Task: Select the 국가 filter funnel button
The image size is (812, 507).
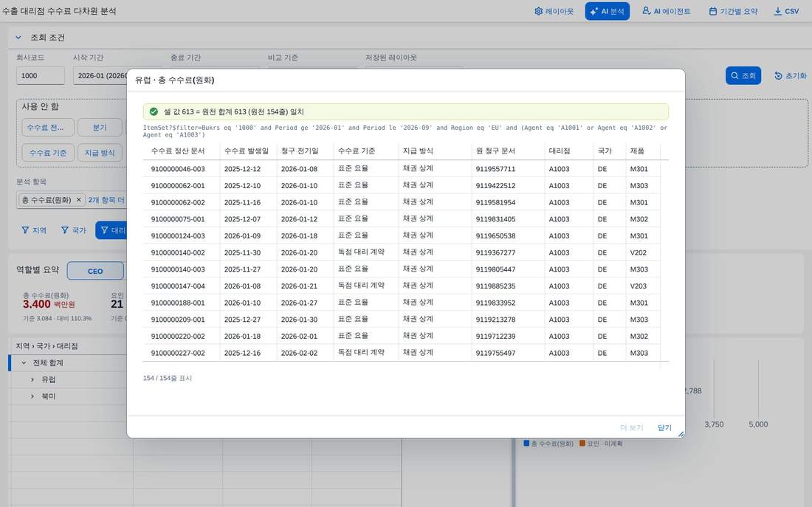Action: (x=74, y=230)
